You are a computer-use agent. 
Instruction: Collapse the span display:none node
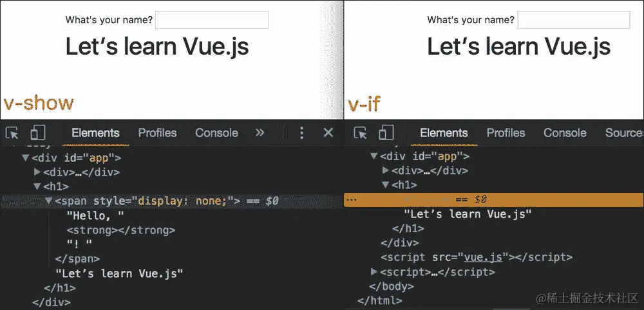(x=49, y=201)
